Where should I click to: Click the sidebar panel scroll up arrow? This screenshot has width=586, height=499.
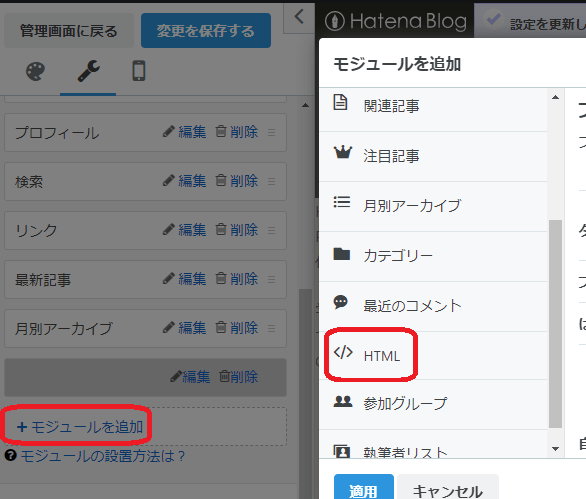point(305,105)
